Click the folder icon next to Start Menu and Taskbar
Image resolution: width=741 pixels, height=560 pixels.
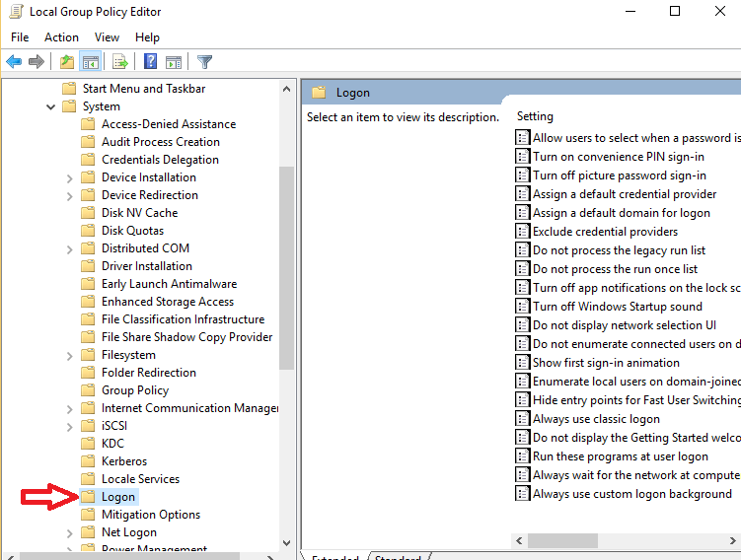point(69,89)
